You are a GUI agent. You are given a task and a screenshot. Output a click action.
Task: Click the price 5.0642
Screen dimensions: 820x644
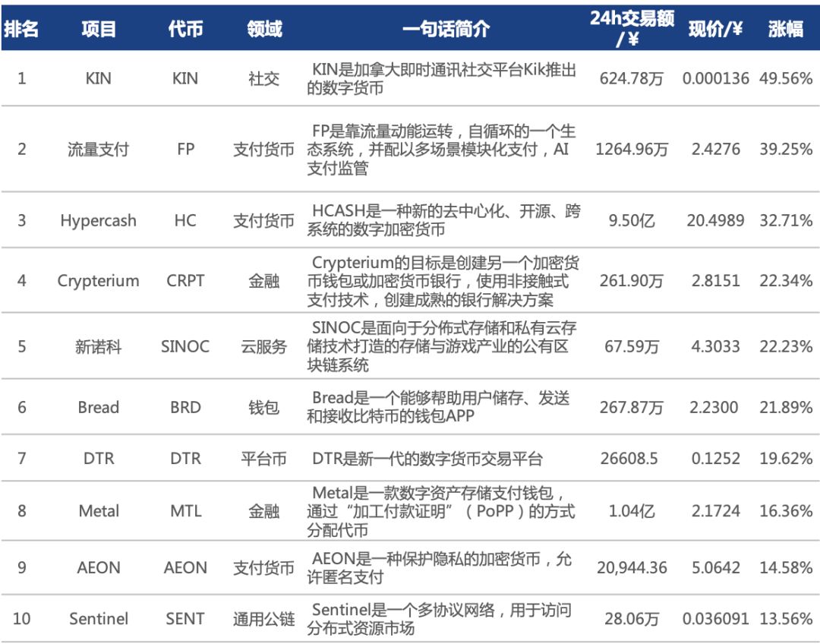coord(715,567)
